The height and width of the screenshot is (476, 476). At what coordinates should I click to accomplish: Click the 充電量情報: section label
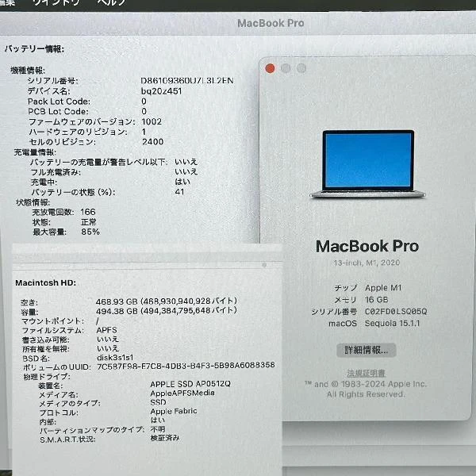click(35, 152)
